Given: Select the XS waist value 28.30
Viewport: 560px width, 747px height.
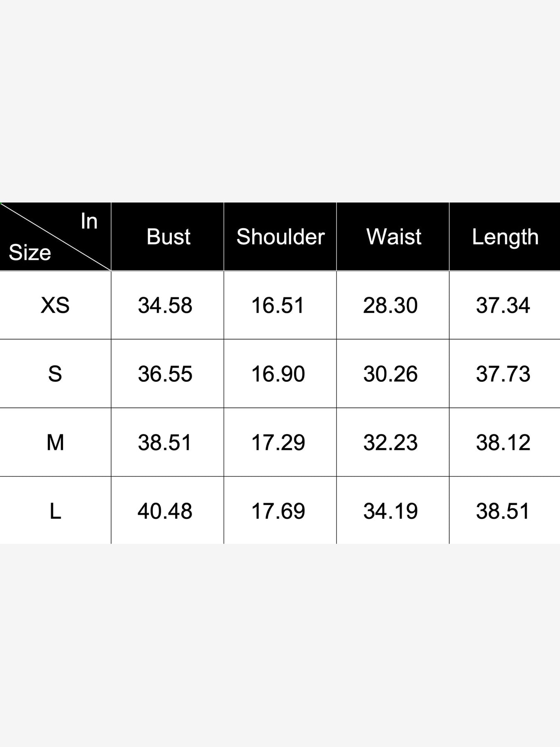Looking at the screenshot, I should pyautogui.click(x=390, y=305).
